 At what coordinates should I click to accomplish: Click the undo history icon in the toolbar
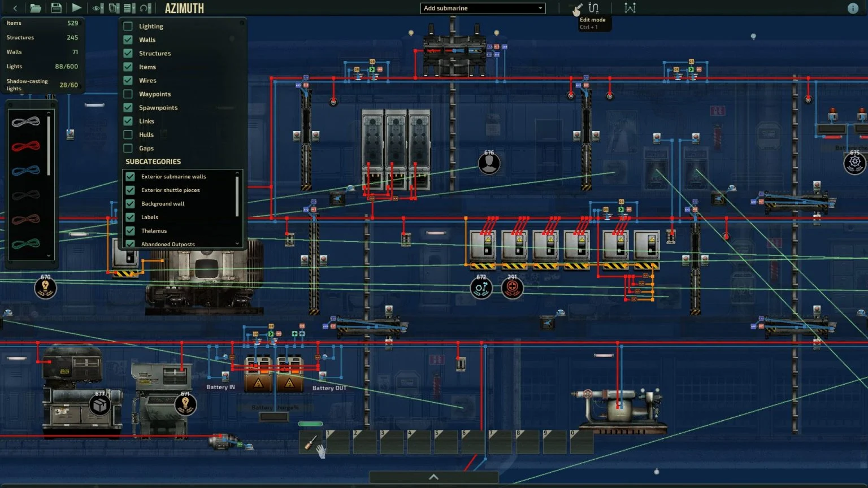(x=145, y=8)
